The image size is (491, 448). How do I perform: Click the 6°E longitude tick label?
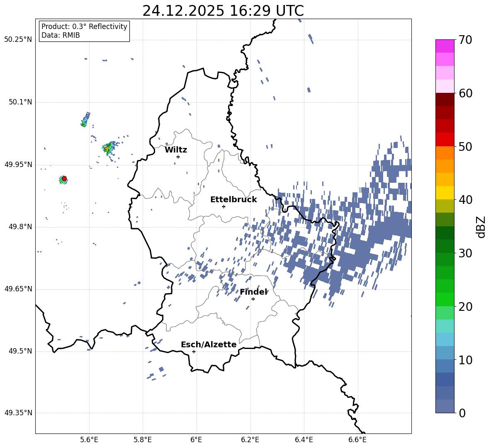pyautogui.click(x=196, y=440)
